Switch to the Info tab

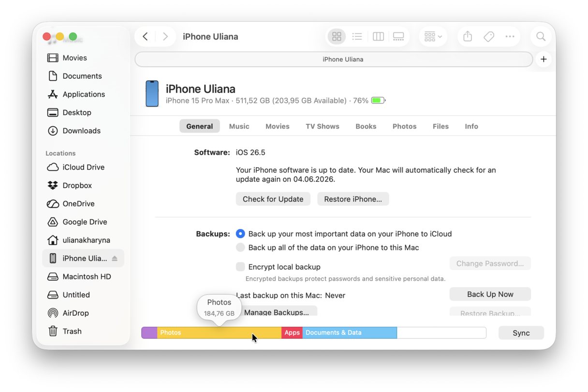tap(471, 126)
